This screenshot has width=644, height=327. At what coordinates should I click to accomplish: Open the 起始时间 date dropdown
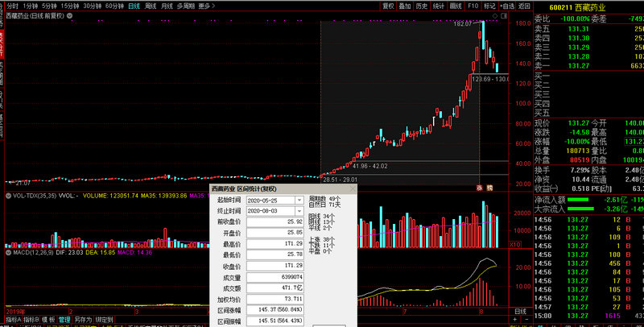tap(299, 199)
